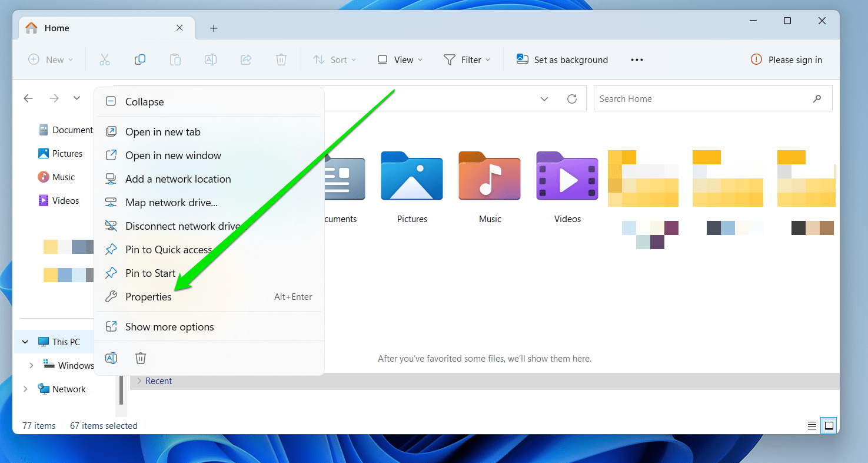The width and height of the screenshot is (868, 463).
Task: Open the Pictures folder in main pane
Action: (x=412, y=176)
